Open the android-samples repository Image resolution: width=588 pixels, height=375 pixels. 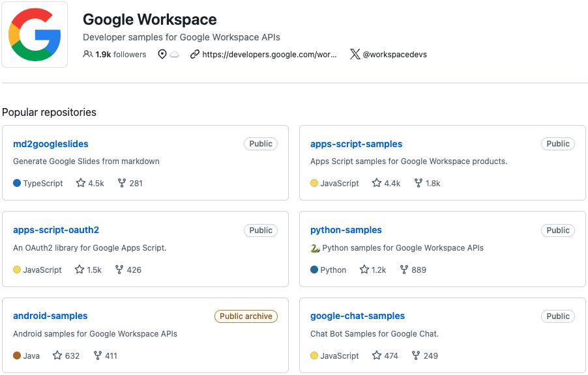pos(50,316)
